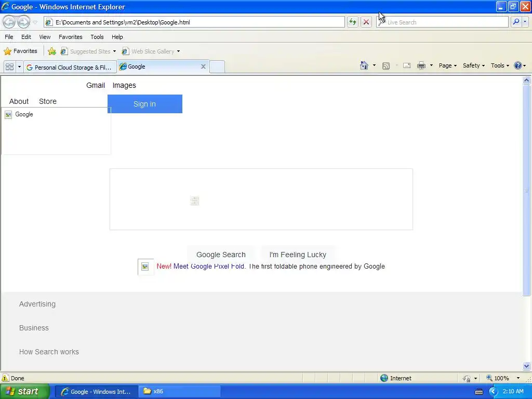532x399 pixels.
Task: Click the 100% zoom level button
Action: click(x=498, y=378)
